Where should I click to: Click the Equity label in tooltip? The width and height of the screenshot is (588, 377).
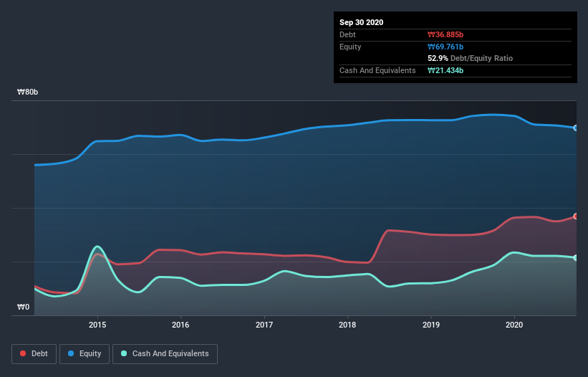[x=350, y=47]
